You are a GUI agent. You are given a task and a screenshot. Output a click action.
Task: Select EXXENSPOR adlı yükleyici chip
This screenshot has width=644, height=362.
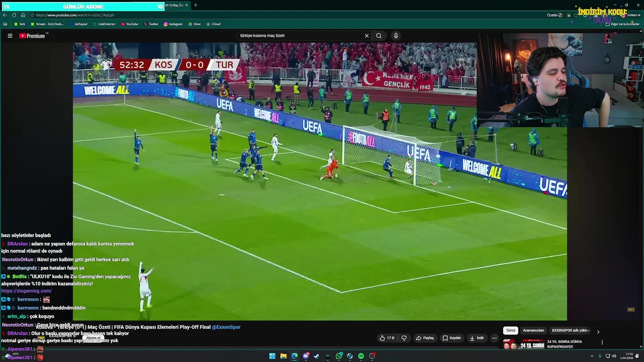[571, 330]
